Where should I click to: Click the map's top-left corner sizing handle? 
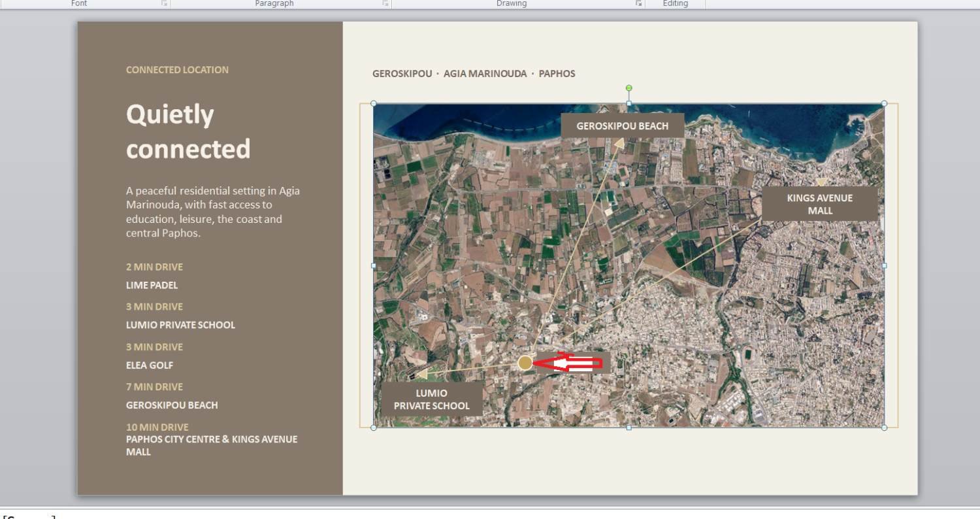(374, 103)
